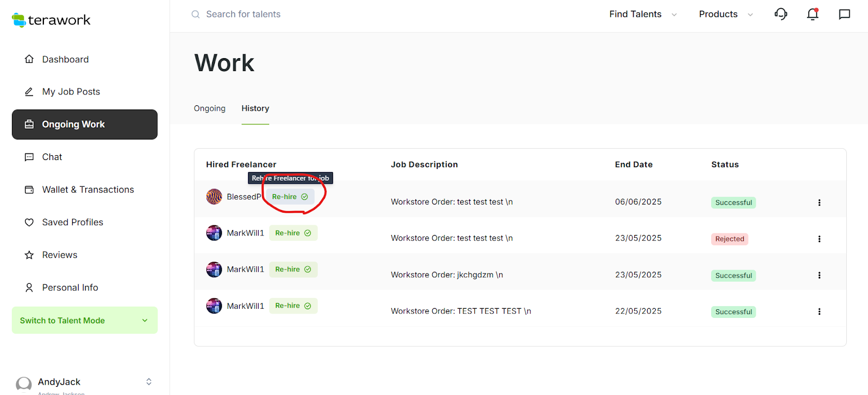The width and height of the screenshot is (868, 395).
Task: Expand Switch to Talent Mode dropdown
Action: click(85, 320)
